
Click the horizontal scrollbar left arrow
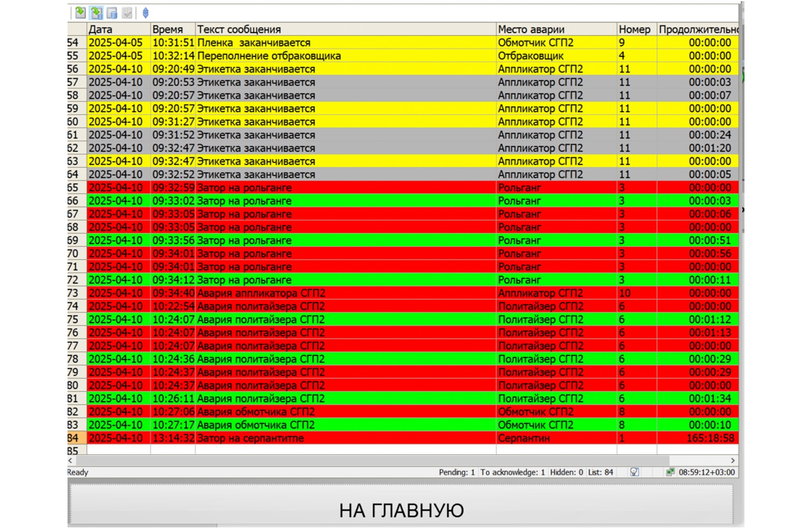(x=71, y=460)
